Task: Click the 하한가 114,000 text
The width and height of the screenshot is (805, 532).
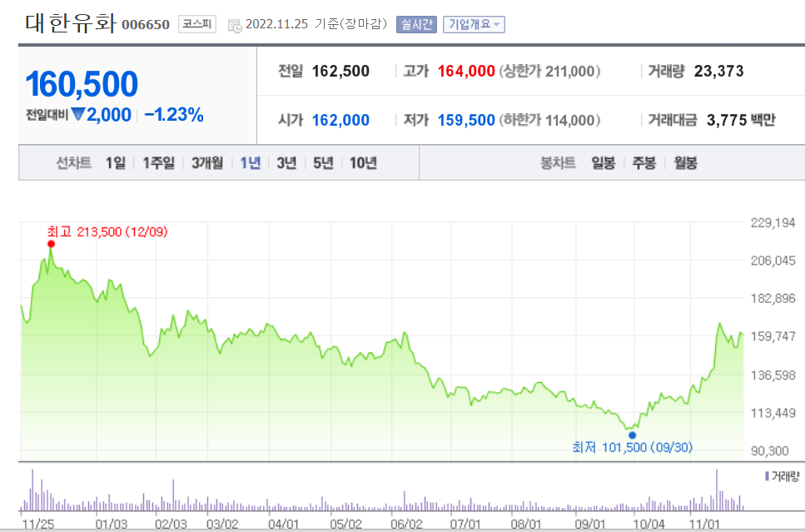Action: [x=549, y=120]
